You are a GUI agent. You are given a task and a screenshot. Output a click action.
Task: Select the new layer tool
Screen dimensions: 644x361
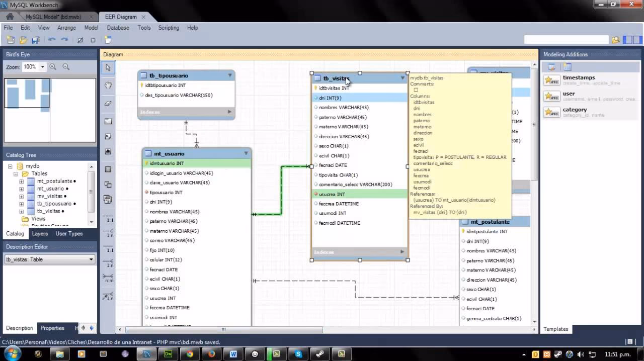pos(108,121)
